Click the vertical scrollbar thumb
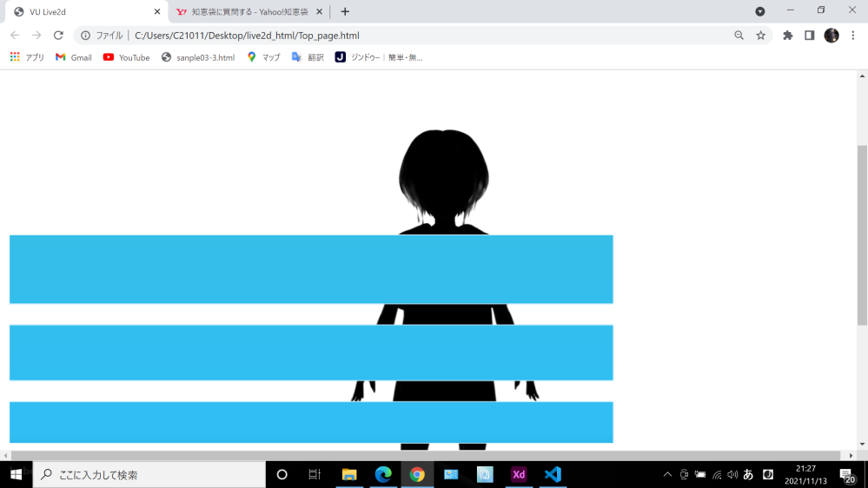The image size is (868, 488). click(862, 235)
